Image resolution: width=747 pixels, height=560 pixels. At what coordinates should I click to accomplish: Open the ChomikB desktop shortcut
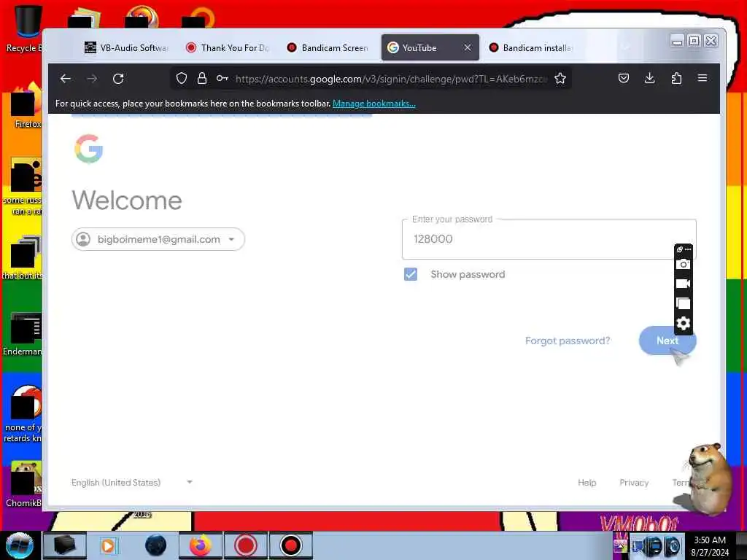coord(23,484)
